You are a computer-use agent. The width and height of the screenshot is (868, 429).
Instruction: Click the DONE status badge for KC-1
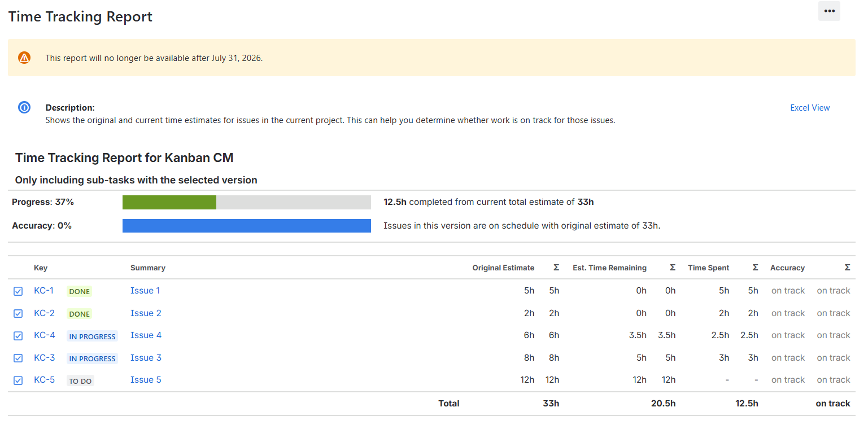(79, 291)
